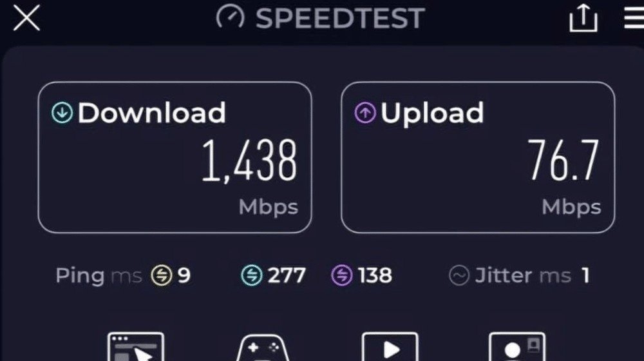This screenshot has height=361, width=644.
Task: Tap the 1,438 download speed value
Action: pyautogui.click(x=249, y=161)
